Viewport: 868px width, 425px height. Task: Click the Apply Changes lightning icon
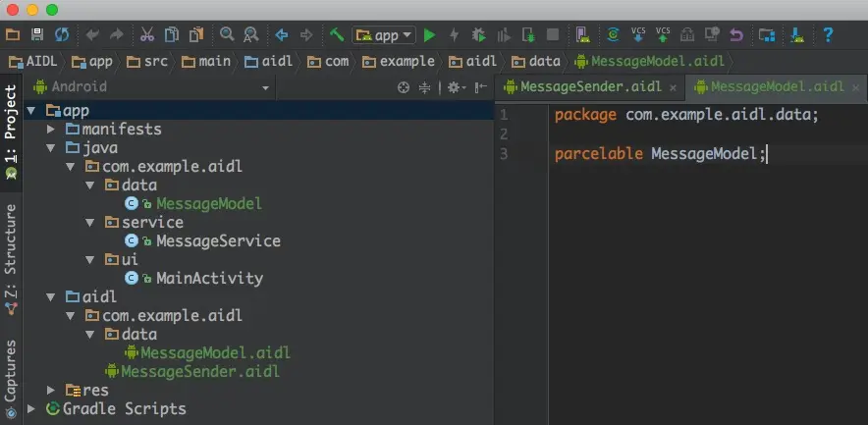click(x=454, y=35)
